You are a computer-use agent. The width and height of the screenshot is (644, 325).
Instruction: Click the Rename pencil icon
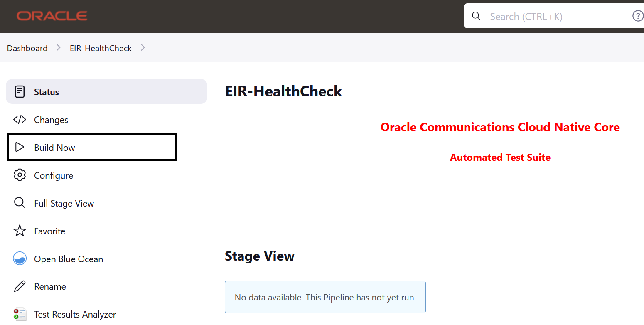(x=20, y=286)
